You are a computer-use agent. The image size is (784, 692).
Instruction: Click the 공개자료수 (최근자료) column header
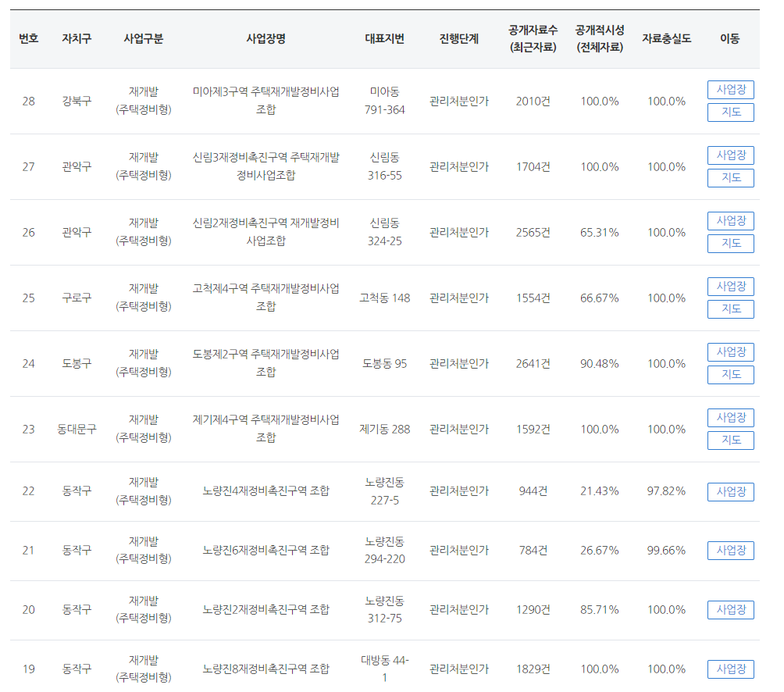coord(533,38)
